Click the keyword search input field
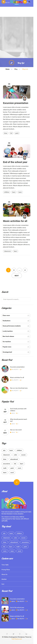The width and height of the screenshot is (37, 644). pos(16,299)
